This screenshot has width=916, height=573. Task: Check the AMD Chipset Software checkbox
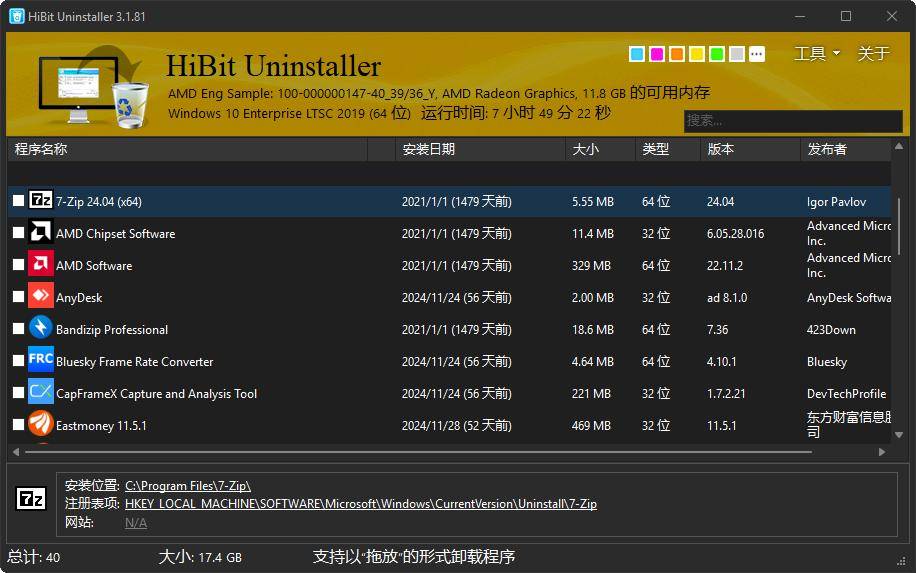tap(18, 233)
